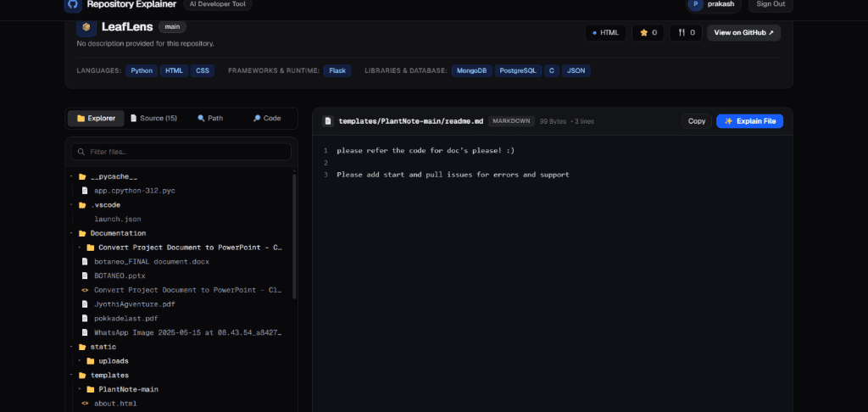
Task: Click the Sign Out button
Action: pos(771,4)
